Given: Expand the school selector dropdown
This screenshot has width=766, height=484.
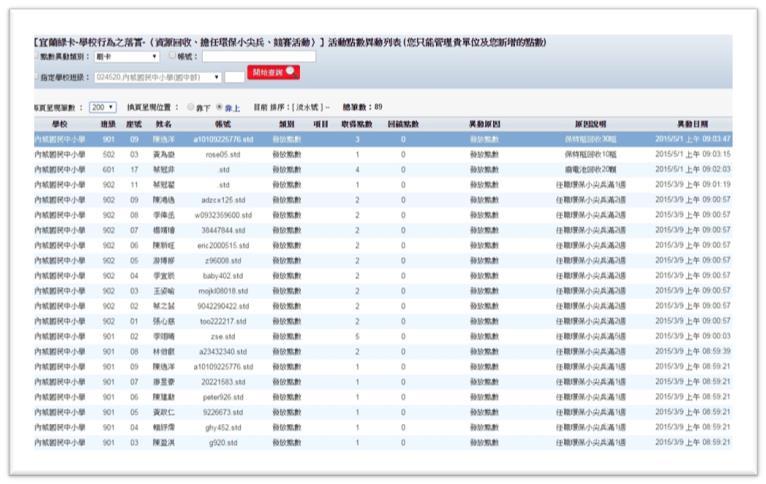Looking at the screenshot, I should coord(158,77).
